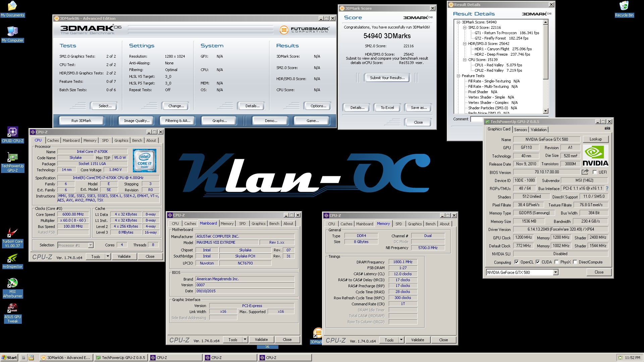This screenshot has width=644, height=362.
Task: Click Submit Your Results button
Action: (x=387, y=78)
